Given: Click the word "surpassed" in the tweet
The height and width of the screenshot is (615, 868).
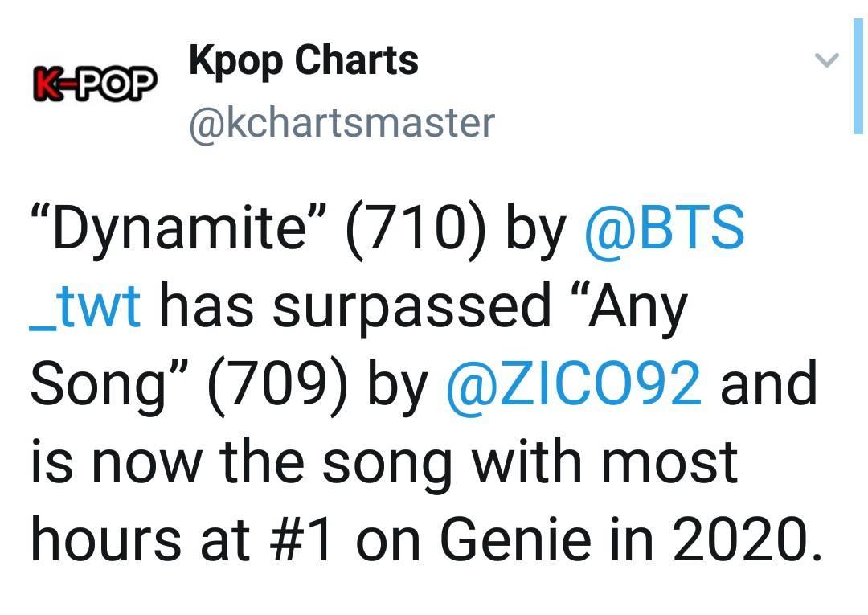Looking at the screenshot, I should [411, 308].
